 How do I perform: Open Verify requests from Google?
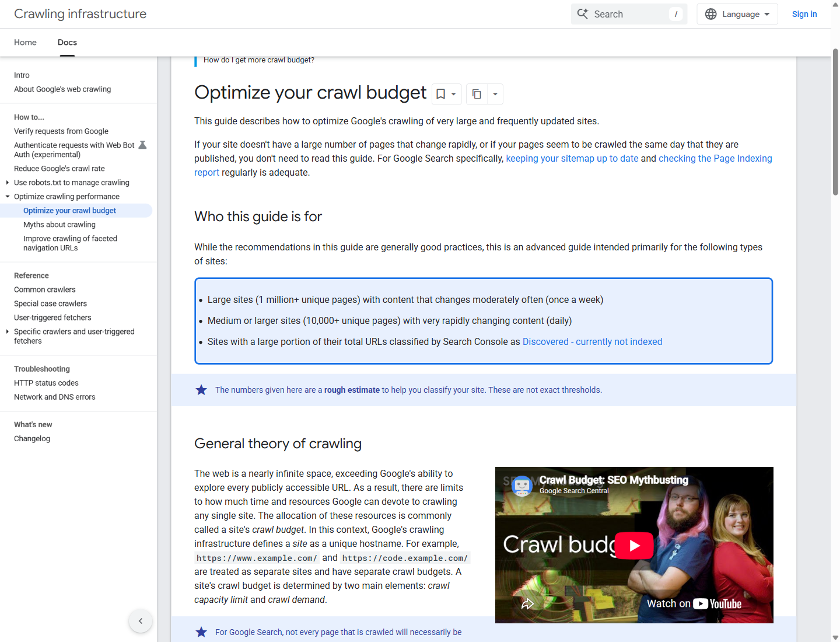(x=61, y=131)
